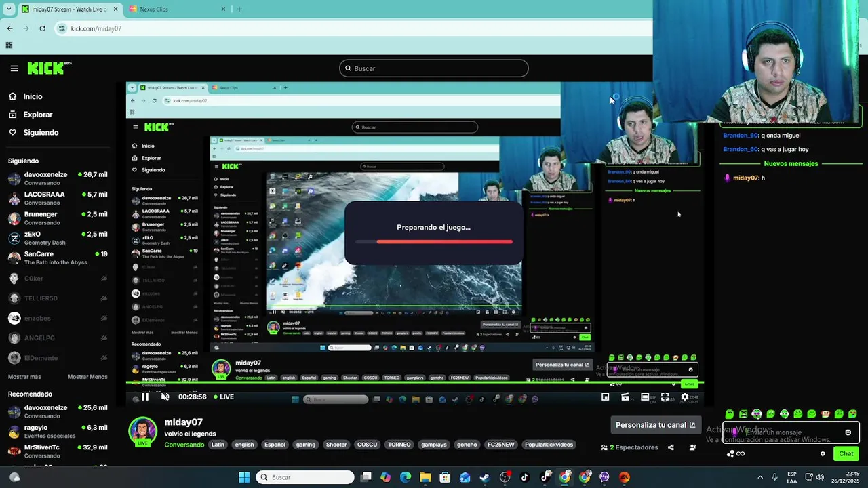Select the miday07 Stream browser tab
Viewport: 868px width, 488px height.
[x=69, y=9]
